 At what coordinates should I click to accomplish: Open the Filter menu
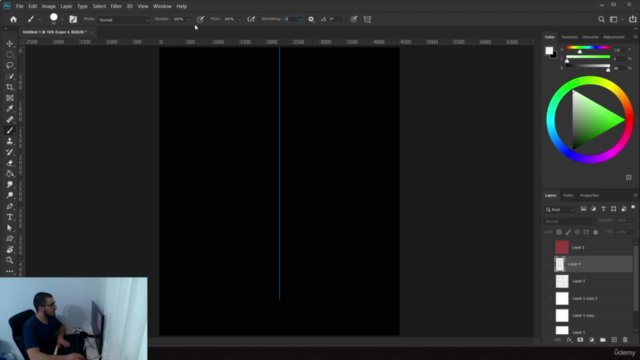click(116, 7)
